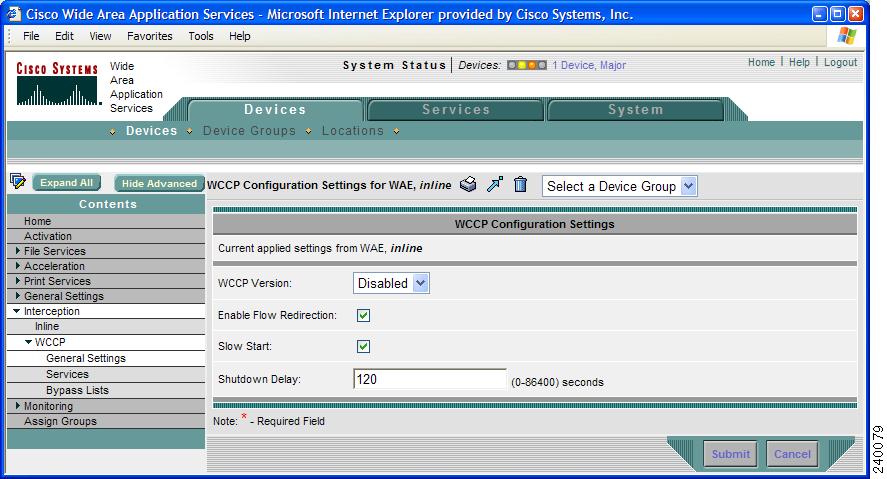Viewport: 887px width, 479px height.
Task: Expand the Monitoring tree node
Action: [18, 406]
